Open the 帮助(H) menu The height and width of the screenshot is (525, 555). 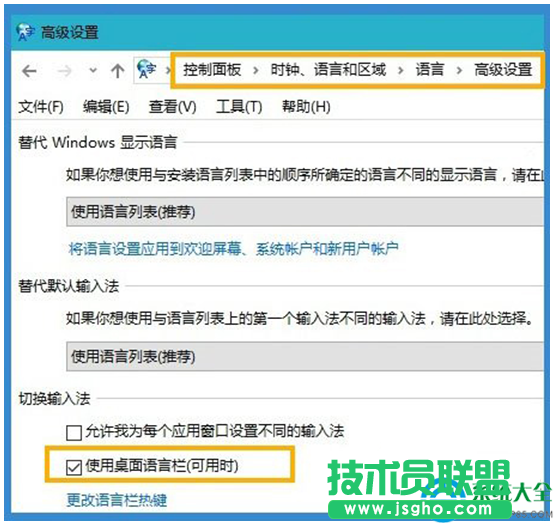[x=306, y=107]
